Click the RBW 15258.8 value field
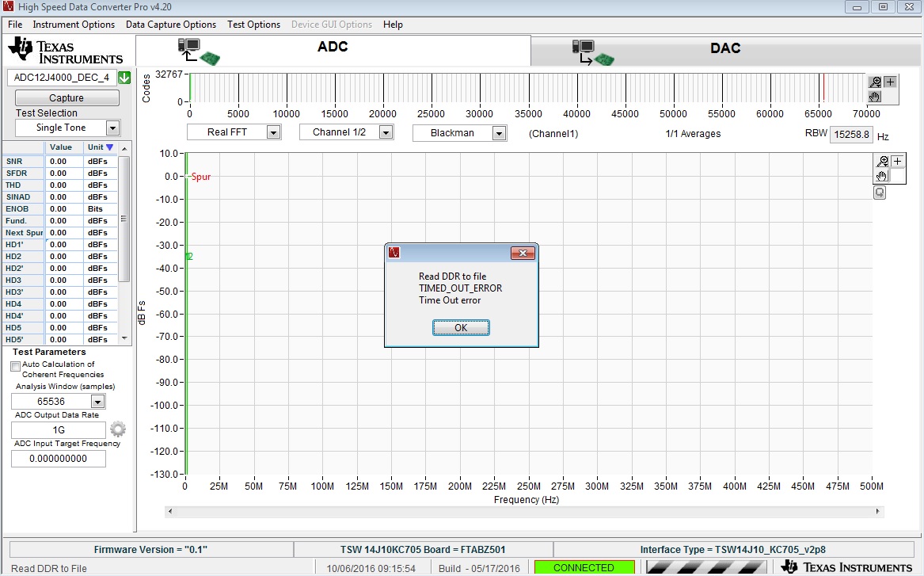The image size is (924, 576). (851, 135)
